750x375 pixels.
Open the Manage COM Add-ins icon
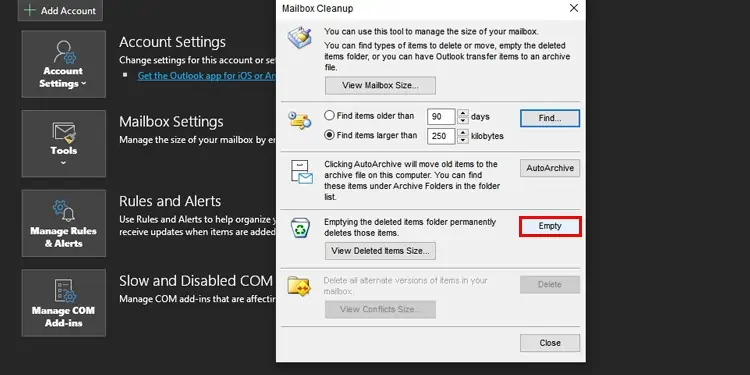pyautogui.click(x=64, y=291)
